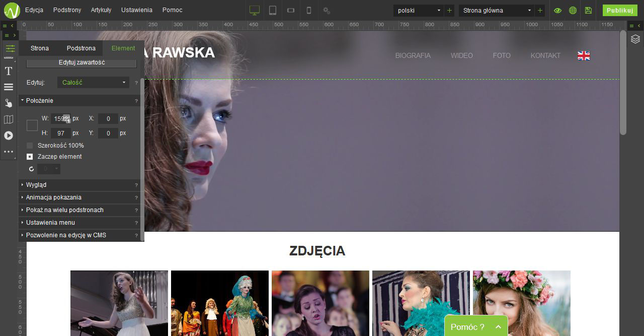Open the Strona główna page dropdown
The image size is (644, 336).
[496, 10]
